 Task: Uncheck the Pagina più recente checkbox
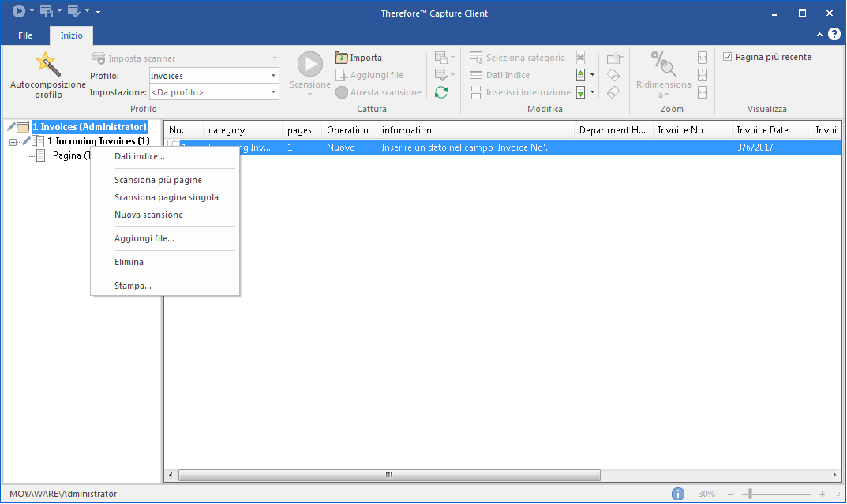tap(727, 56)
